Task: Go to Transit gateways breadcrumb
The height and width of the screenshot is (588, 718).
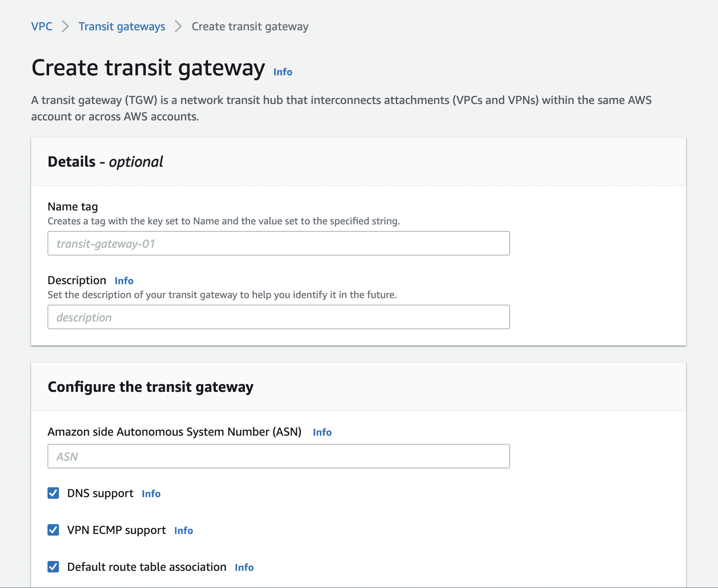Action: (122, 27)
